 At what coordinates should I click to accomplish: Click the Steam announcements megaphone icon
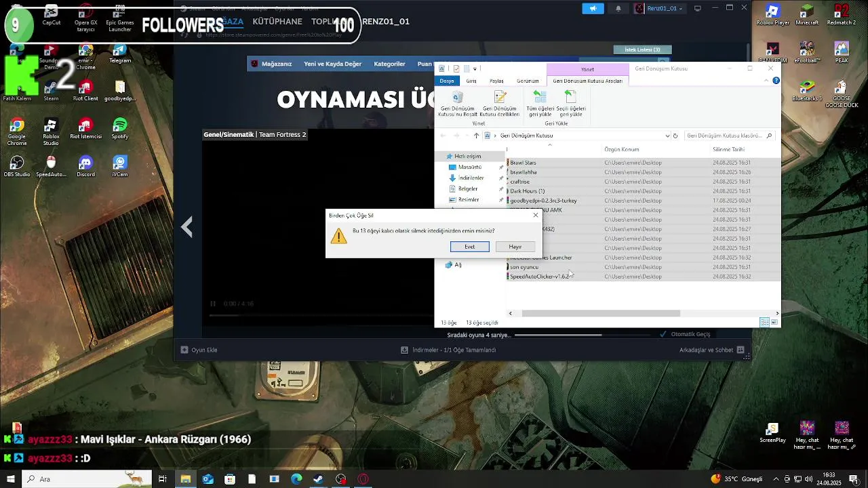[593, 8]
